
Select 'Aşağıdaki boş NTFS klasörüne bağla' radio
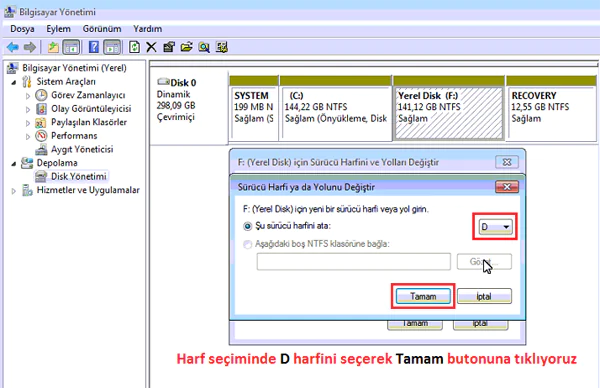248,244
